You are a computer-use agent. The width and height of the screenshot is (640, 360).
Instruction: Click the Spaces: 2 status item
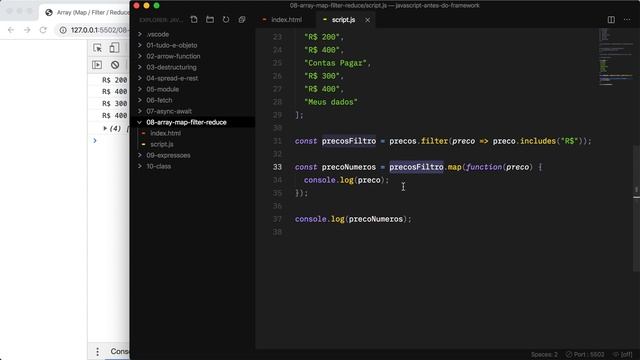[544, 355]
